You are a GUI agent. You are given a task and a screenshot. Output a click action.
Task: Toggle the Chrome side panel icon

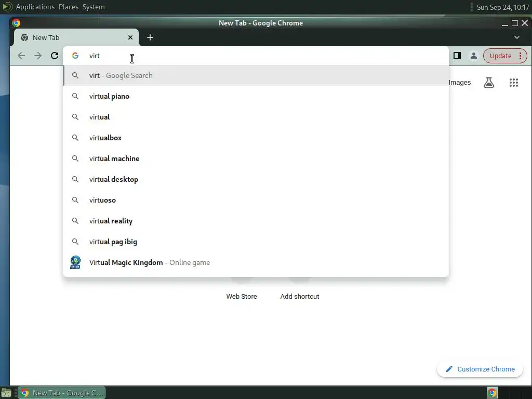coord(457,56)
